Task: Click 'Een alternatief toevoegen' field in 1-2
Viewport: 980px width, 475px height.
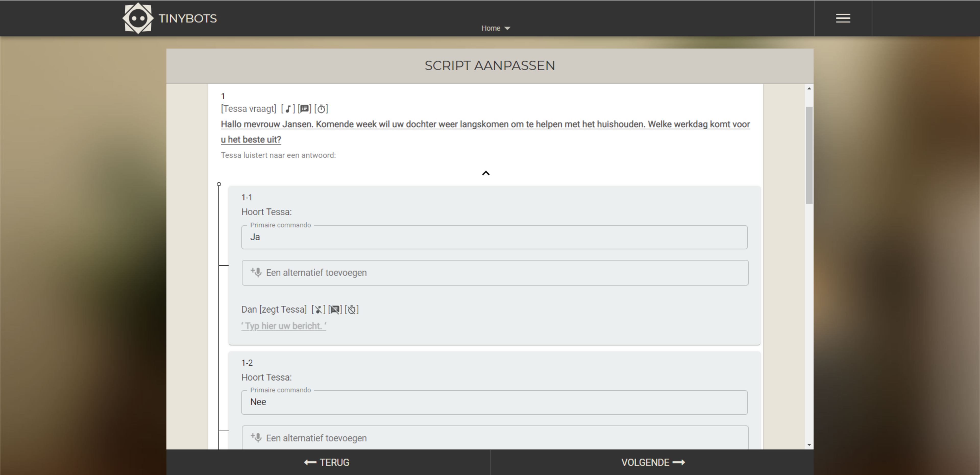Action: [x=495, y=438]
